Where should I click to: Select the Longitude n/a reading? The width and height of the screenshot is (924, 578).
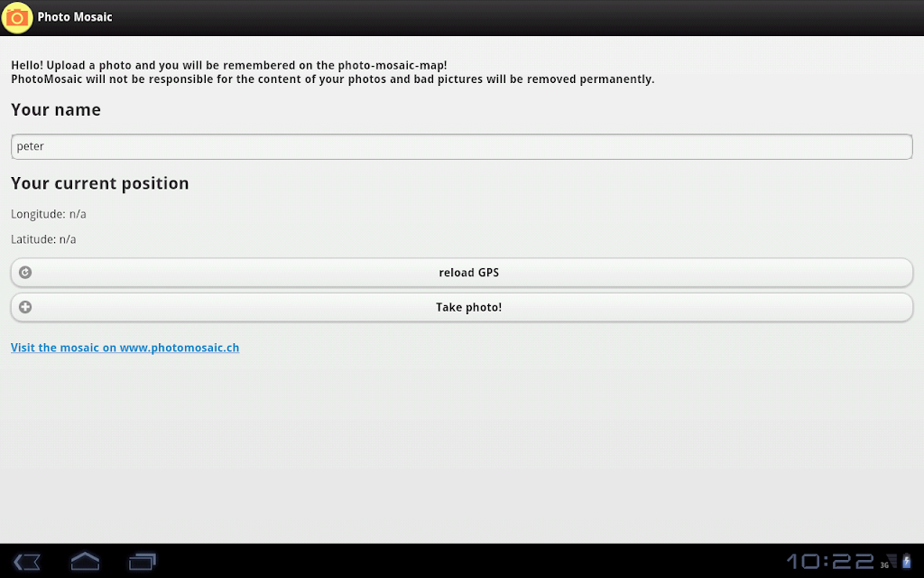point(49,214)
